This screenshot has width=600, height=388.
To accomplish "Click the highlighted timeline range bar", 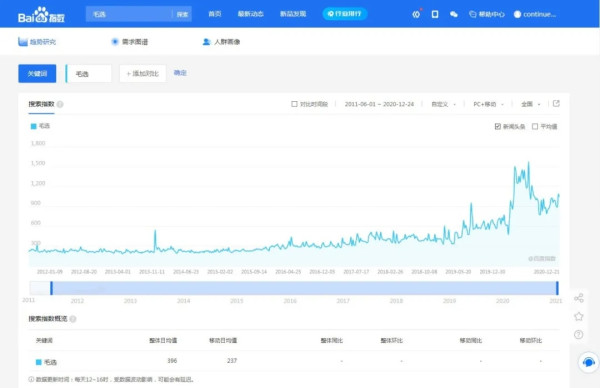I will click(x=304, y=288).
